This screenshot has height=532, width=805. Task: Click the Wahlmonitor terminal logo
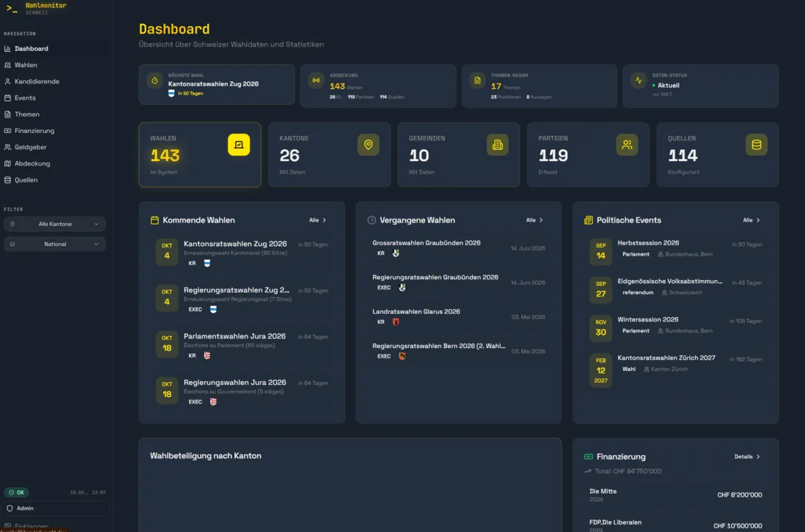tap(12, 9)
